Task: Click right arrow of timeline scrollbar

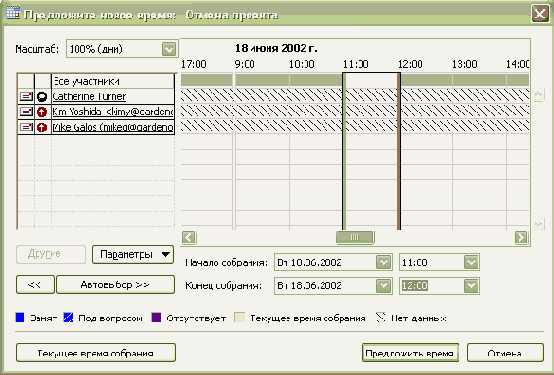Action: (x=521, y=237)
